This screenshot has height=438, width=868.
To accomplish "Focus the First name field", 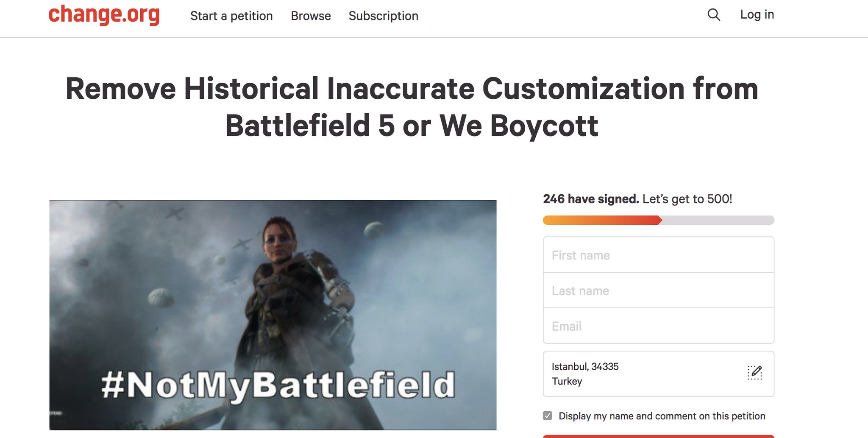I will click(x=658, y=255).
